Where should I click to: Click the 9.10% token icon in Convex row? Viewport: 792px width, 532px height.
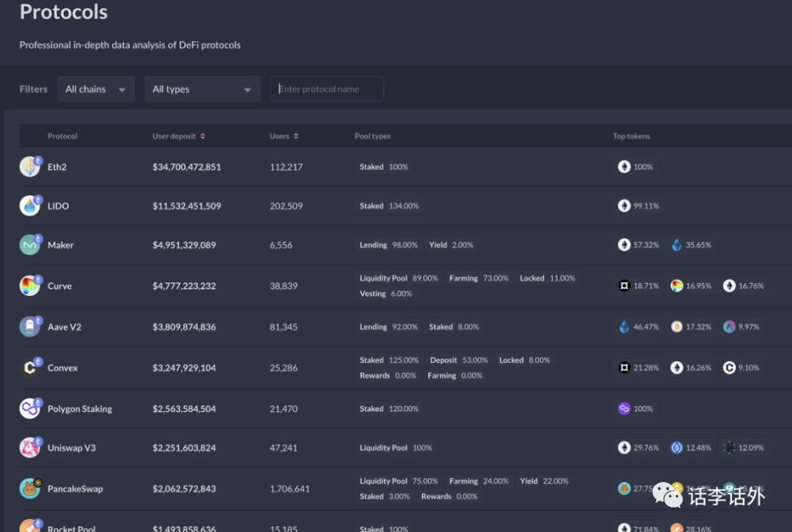730,367
